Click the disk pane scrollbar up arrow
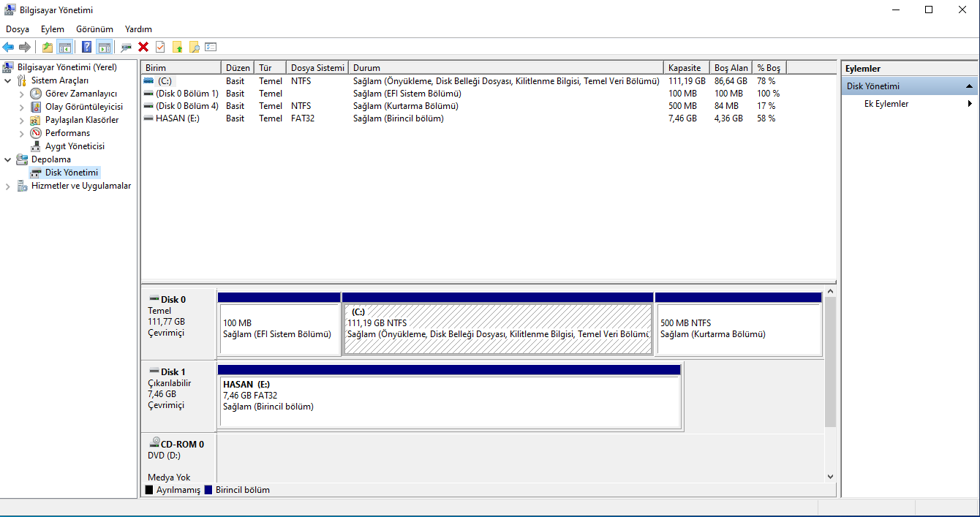This screenshot has width=980, height=517. (x=830, y=292)
